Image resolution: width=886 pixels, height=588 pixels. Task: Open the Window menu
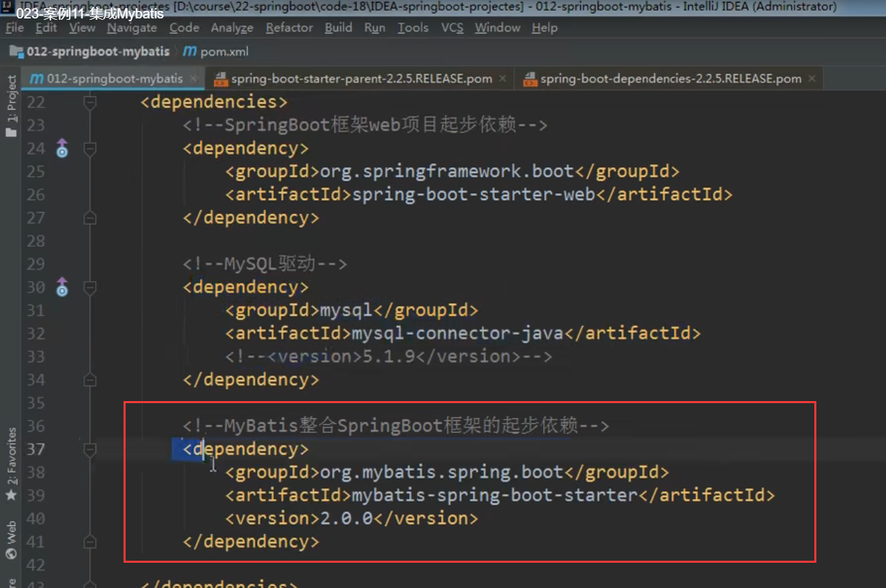pos(498,28)
